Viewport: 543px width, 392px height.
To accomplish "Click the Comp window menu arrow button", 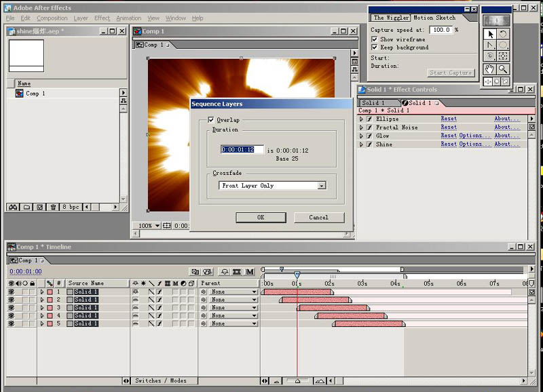I will (354, 53).
